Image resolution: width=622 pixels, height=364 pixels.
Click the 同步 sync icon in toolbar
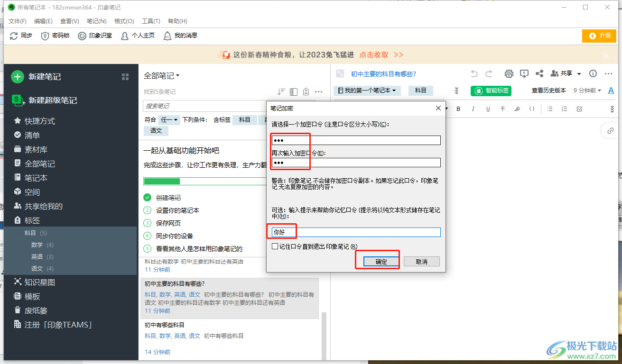[14, 36]
